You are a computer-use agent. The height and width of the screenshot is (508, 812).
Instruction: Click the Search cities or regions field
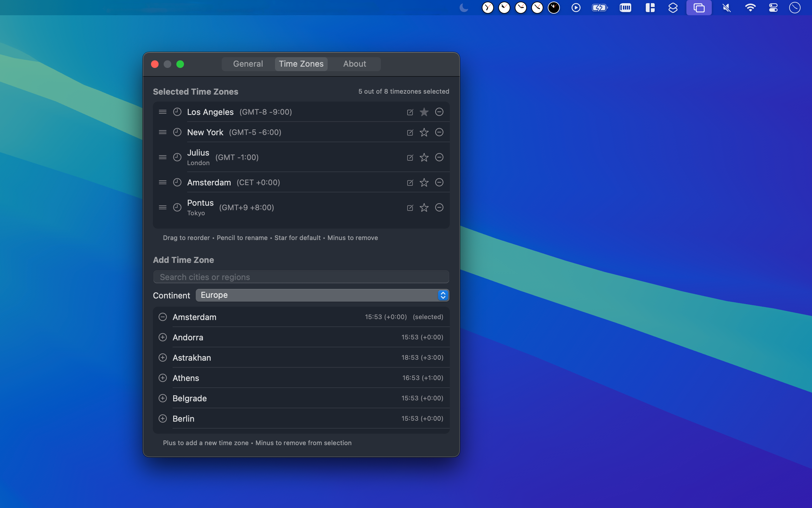(x=301, y=277)
